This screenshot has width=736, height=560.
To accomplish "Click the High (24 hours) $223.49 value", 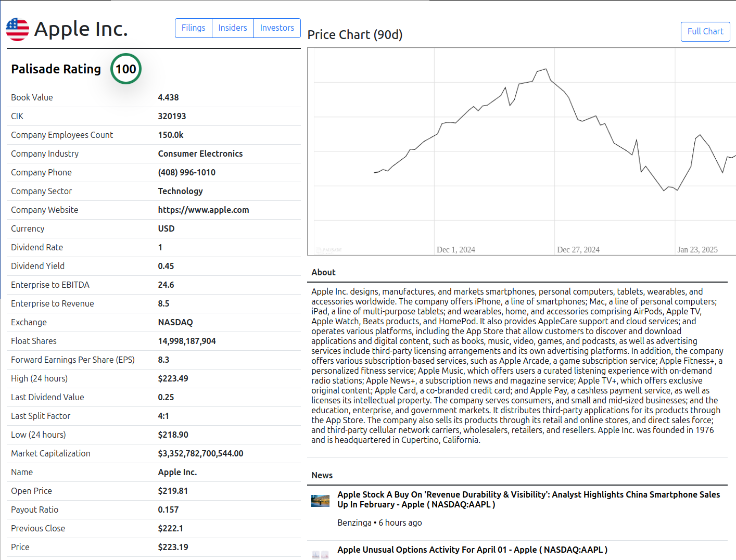I will [173, 378].
